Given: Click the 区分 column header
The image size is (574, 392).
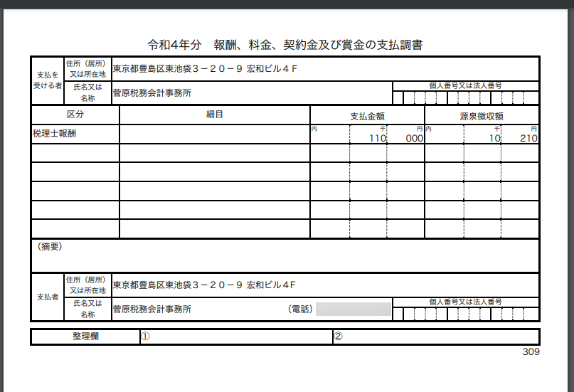Looking at the screenshot, I should click(75, 115).
